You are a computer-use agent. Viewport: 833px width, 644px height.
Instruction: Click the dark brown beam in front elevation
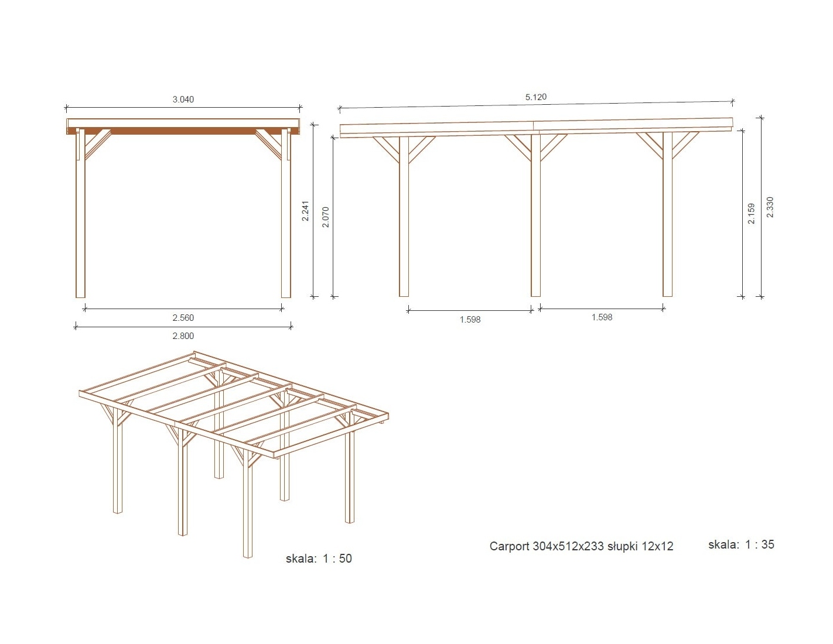point(183,131)
